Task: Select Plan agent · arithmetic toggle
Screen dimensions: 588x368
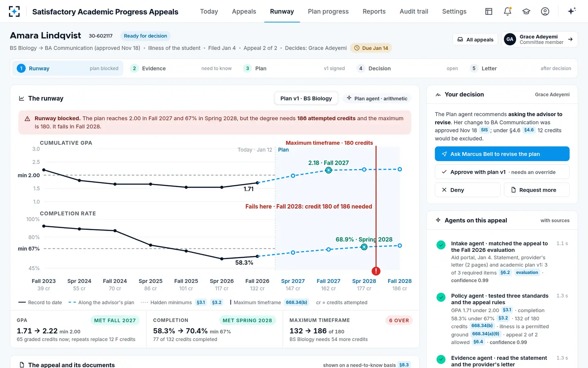Action: coord(377,99)
